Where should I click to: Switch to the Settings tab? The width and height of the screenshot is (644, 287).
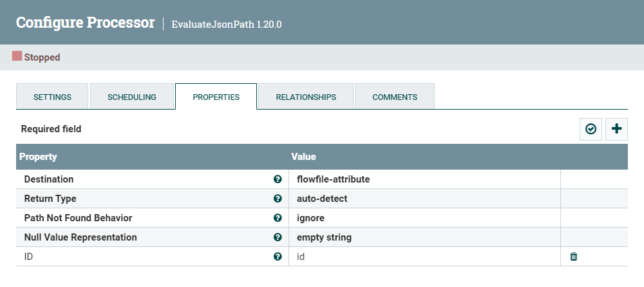tap(52, 97)
